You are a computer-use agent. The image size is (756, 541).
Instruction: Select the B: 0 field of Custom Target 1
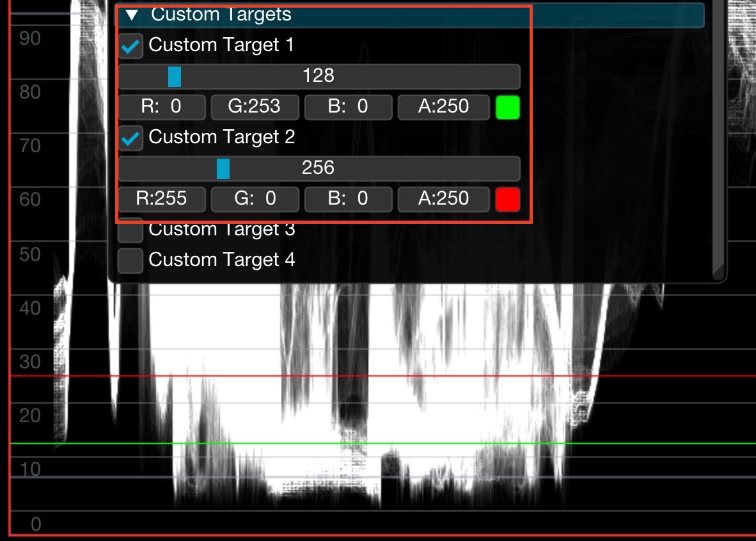[348, 107]
